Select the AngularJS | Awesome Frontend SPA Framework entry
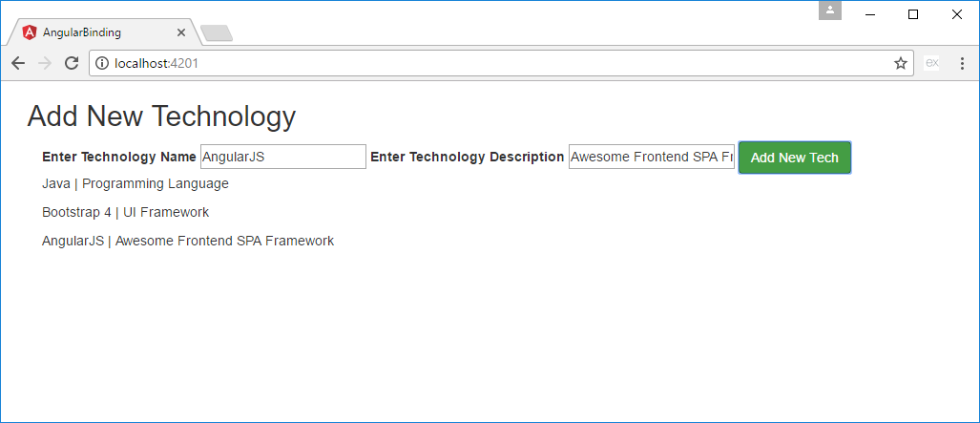 pos(188,241)
